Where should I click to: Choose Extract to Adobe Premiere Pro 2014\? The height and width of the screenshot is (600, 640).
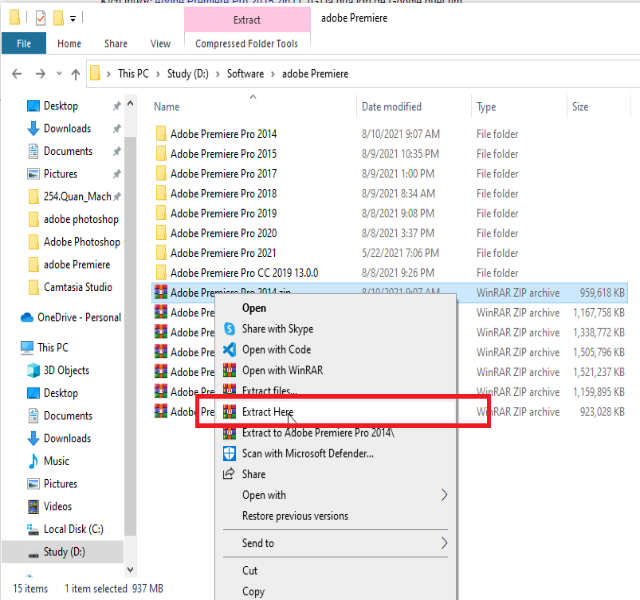tap(335, 433)
